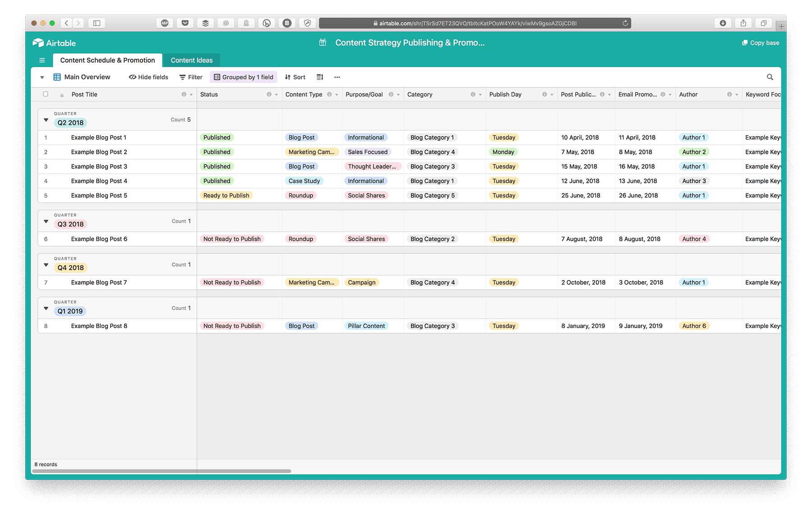Click the reload page icon
Image resolution: width=812 pixels, height=516 pixels.
pos(625,23)
